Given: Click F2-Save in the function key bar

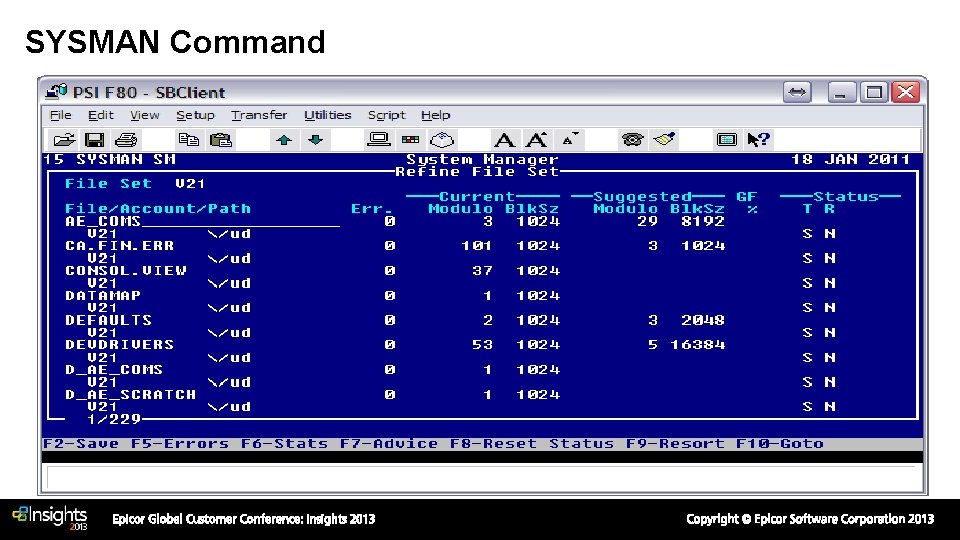Looking at the screenshot, I should pyautogui.click(x=81, y=443).
